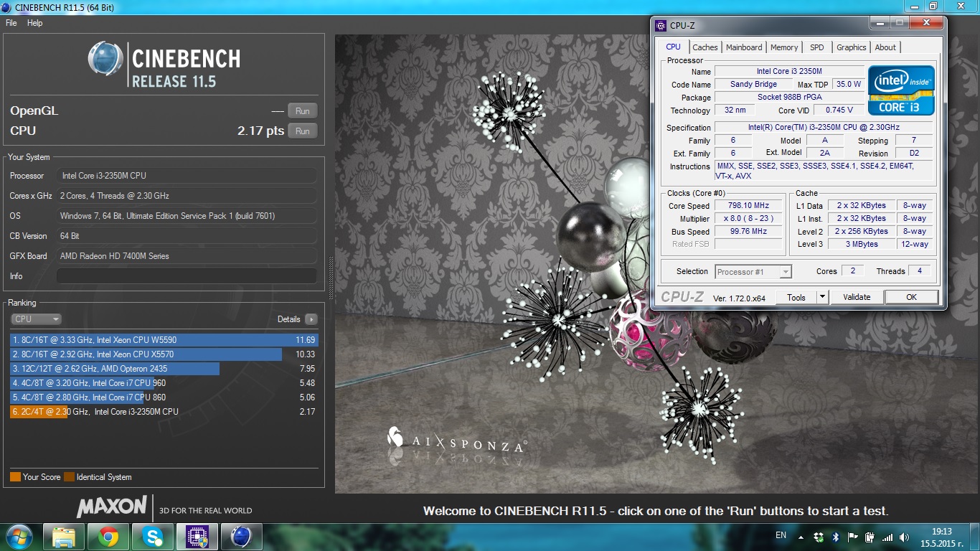Open the Help menu in Cinebench

tap(34, 23)
